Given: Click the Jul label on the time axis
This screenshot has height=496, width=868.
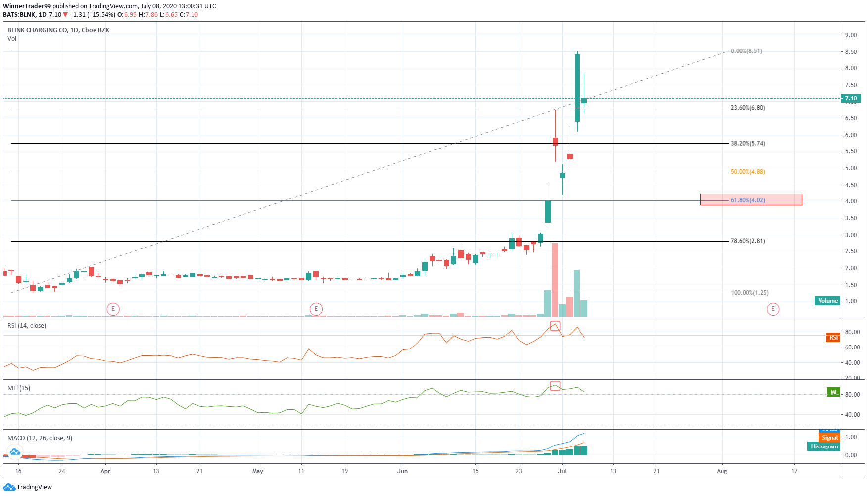Looking at the screenshot, I should tap(562, 471).
